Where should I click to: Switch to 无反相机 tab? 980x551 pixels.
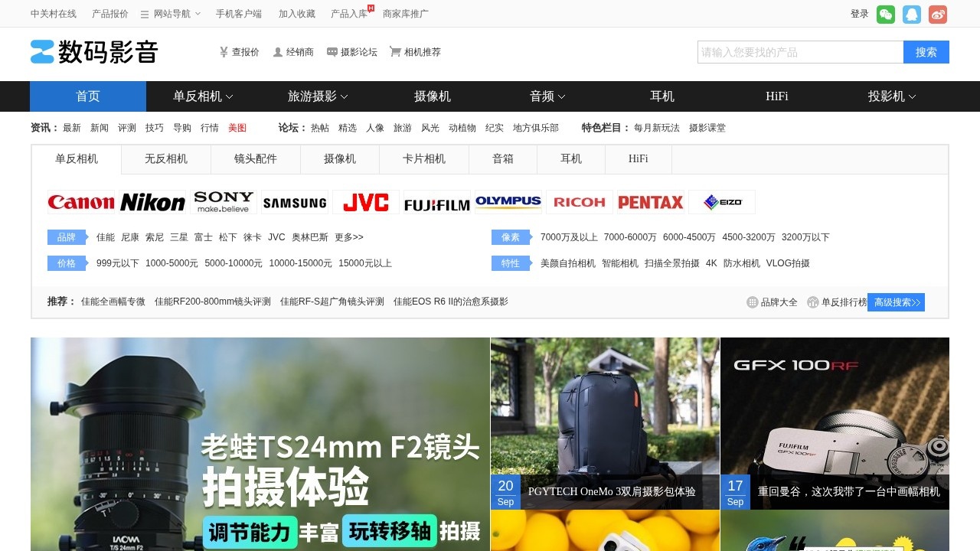point(166,159)
